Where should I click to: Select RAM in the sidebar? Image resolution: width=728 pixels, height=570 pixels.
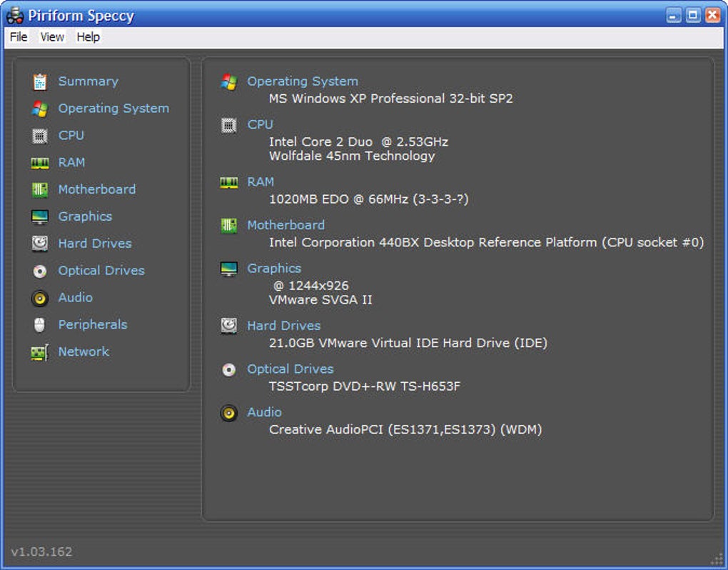71,162
